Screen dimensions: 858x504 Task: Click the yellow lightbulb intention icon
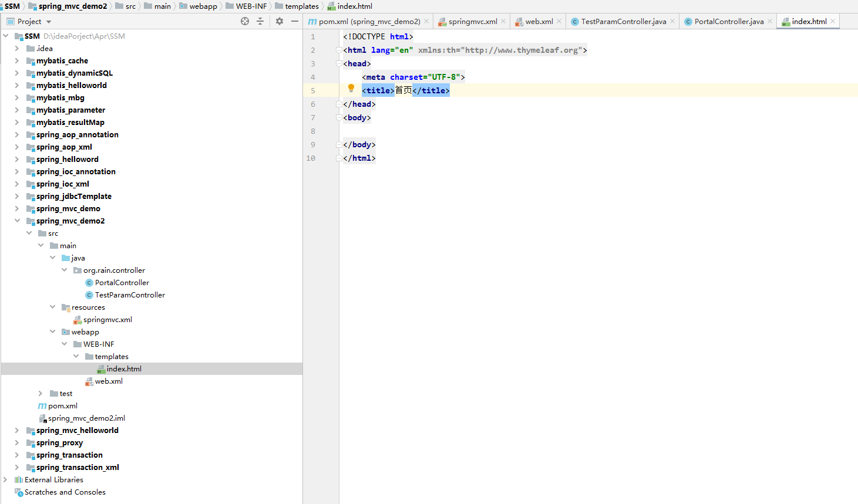click(x=351, y=88)
